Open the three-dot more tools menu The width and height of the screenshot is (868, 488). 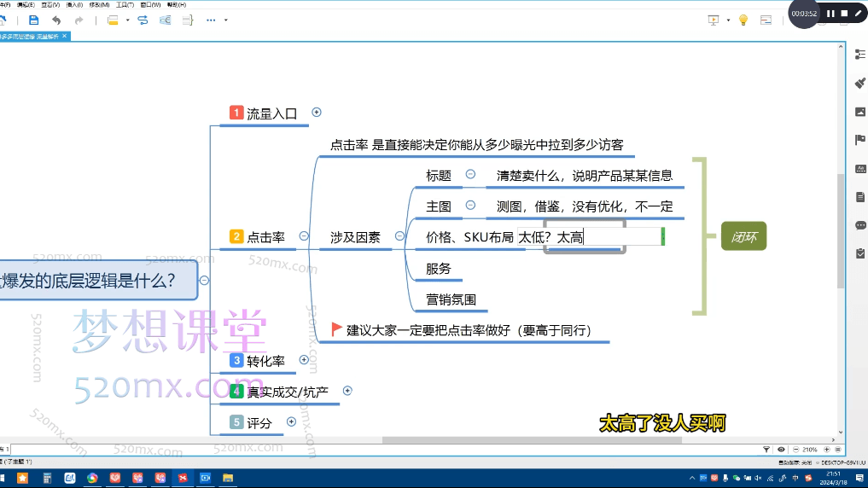tap(211, 20)
